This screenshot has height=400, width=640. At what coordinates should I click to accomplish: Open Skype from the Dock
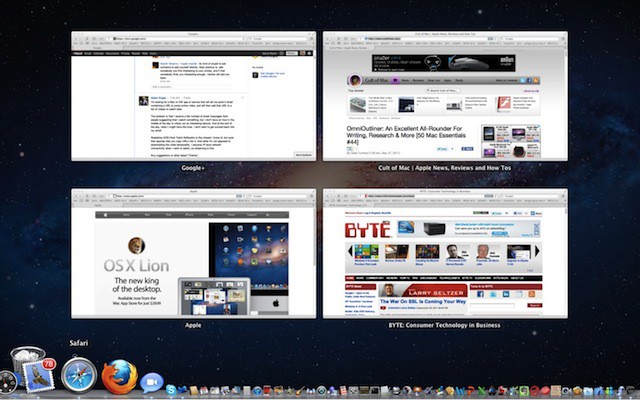click(171, 390)
